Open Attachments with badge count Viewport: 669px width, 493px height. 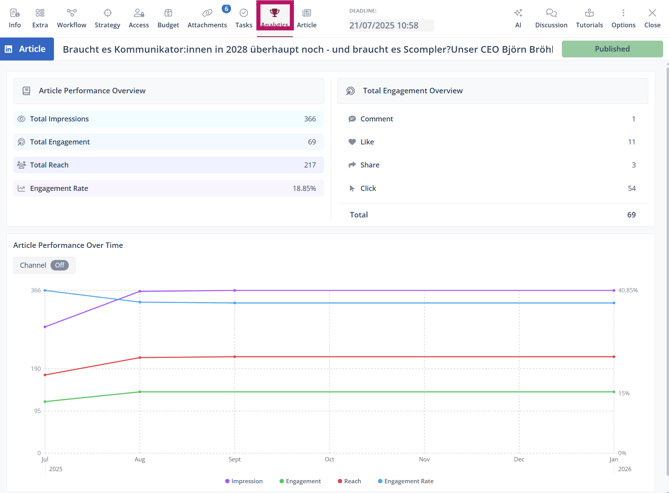(207, 17)
